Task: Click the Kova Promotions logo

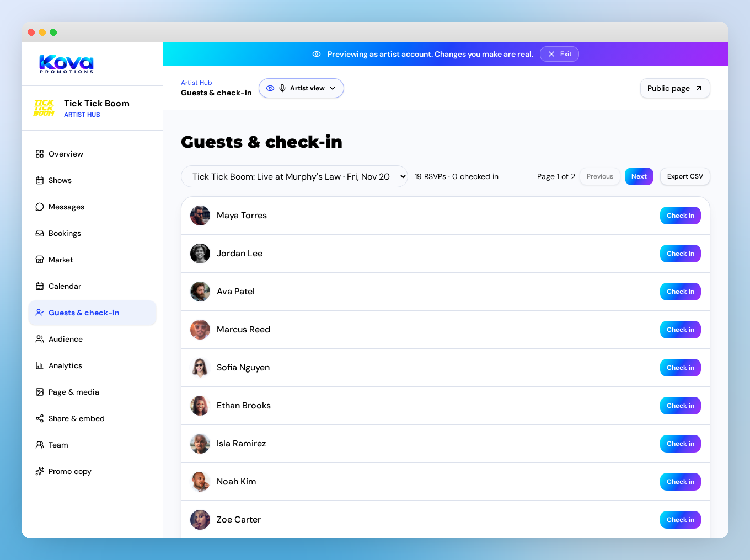Action: point(66,64)
